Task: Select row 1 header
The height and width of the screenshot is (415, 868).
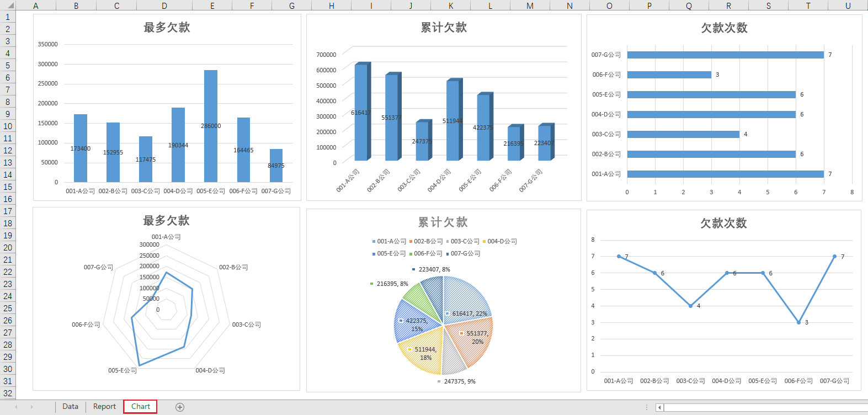Action: (8, 17)
